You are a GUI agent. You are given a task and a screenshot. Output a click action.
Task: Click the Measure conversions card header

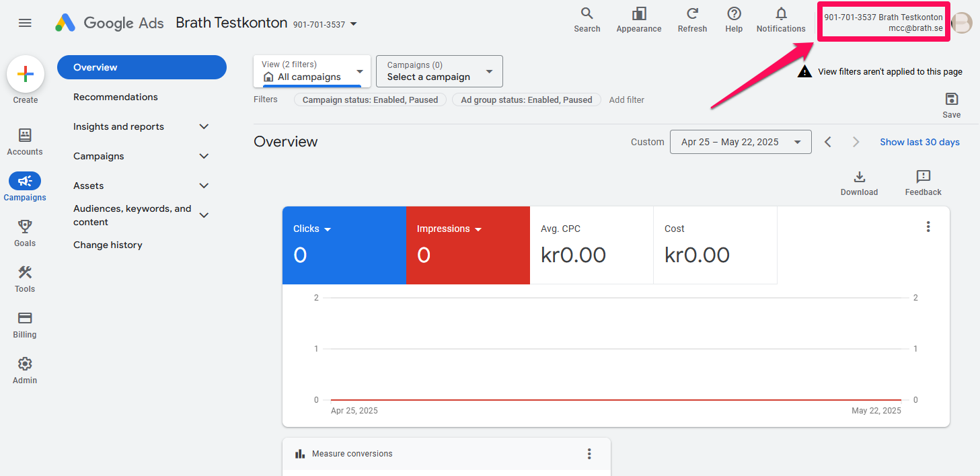(446, 454)
